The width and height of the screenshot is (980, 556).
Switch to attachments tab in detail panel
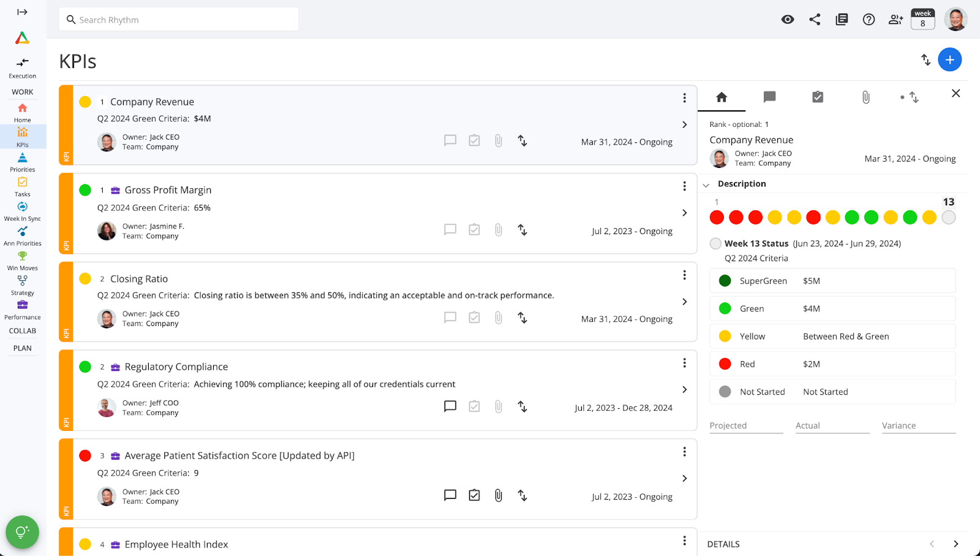[x=865, y=97]
